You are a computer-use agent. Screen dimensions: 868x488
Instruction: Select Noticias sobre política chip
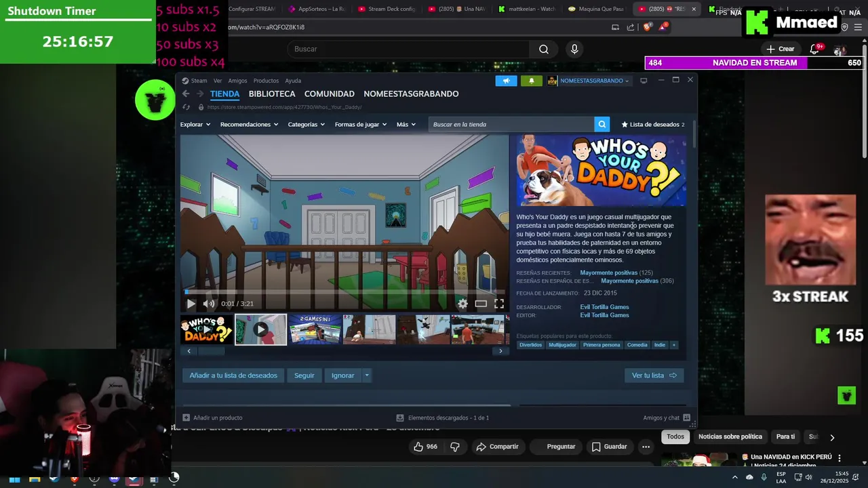(x=730, y=436)
